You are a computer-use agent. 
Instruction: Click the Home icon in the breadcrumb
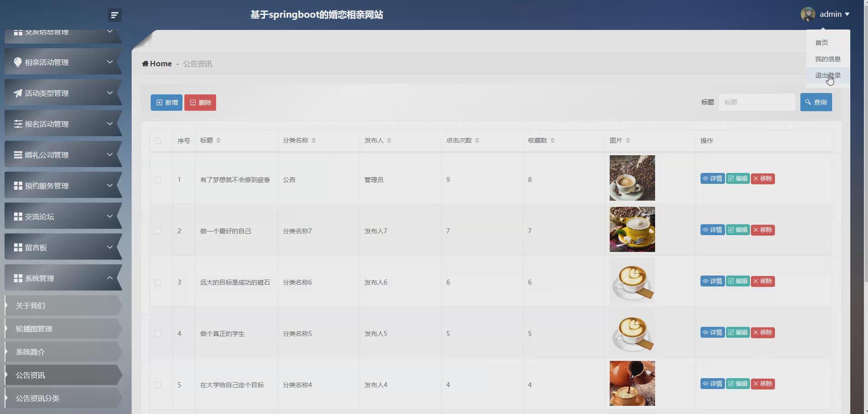click(x=145, y=63)
